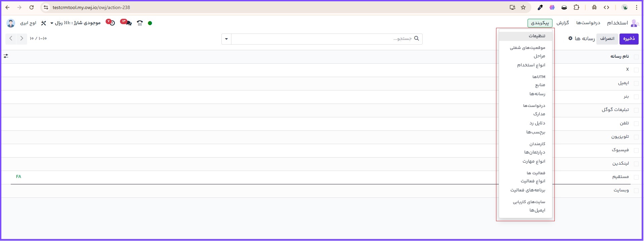Click the استخدام app logo icon

click(x=634, y=23)
